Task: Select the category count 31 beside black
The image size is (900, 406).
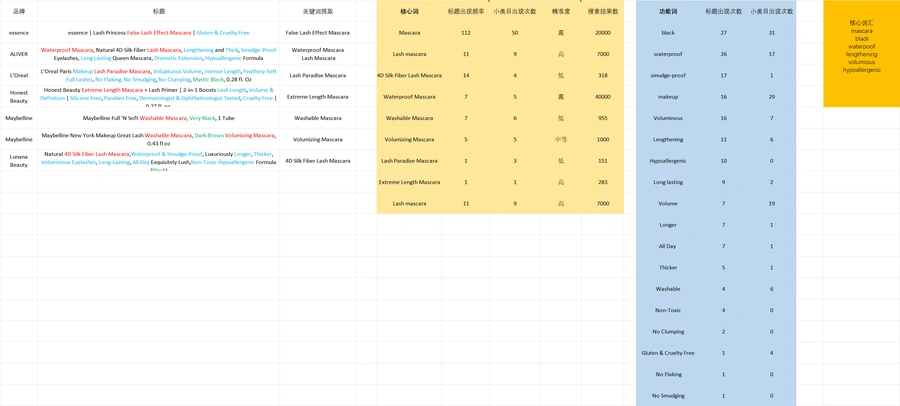Action: [772, 33]
